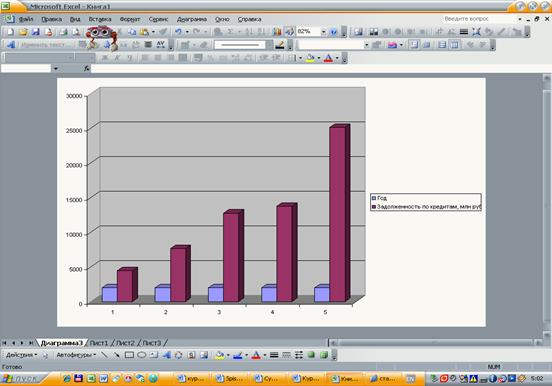Open the Диаграмма menu

click(x=192, y=19)
